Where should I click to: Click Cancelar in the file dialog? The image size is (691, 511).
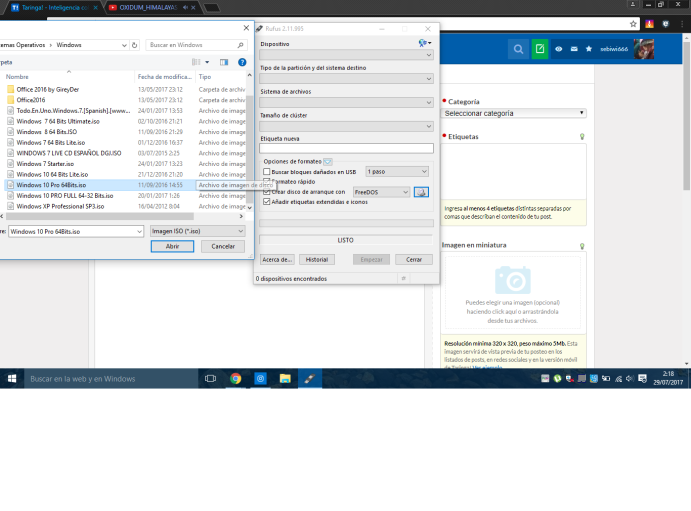pos(223,246)
